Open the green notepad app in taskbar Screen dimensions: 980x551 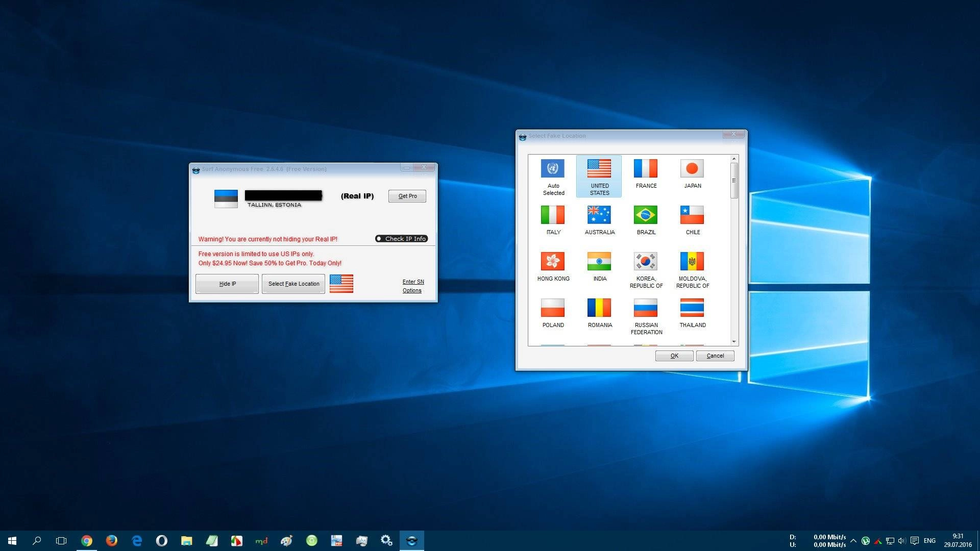point(211,540)
